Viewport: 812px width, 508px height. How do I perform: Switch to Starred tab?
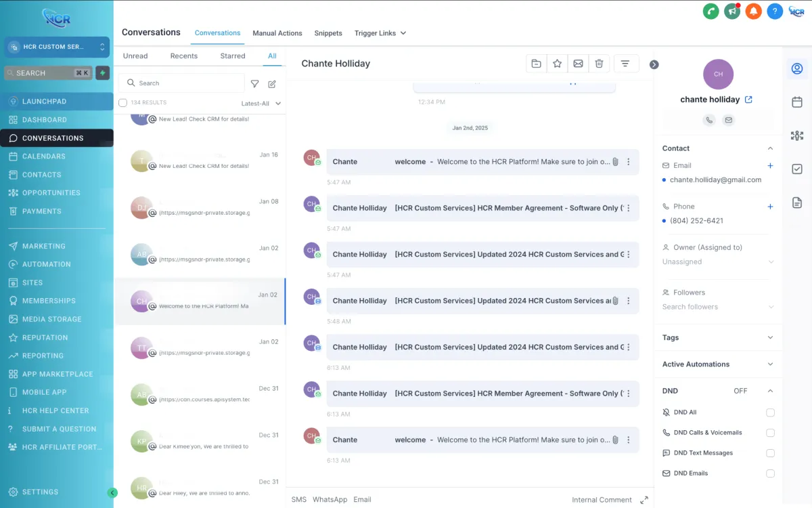click(x=233, y=56)
